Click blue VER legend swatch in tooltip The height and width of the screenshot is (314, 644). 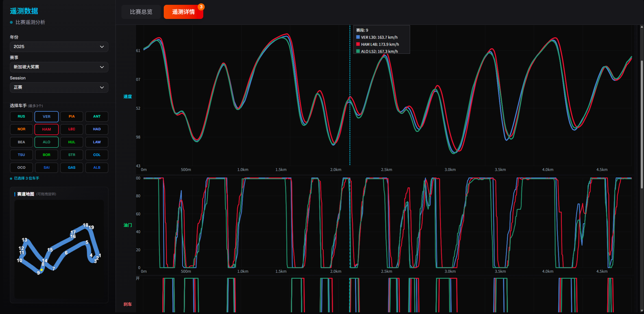point(358,37)
